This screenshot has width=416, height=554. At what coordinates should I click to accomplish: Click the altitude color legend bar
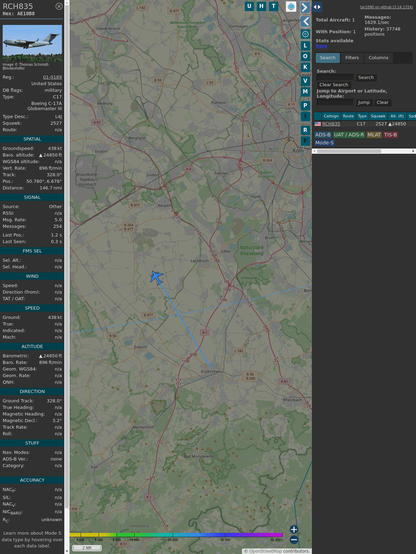[176, 535]
